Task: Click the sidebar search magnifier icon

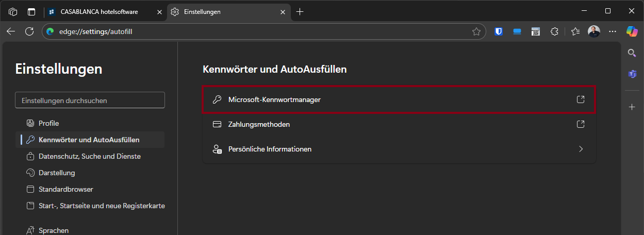Action: 632,53
